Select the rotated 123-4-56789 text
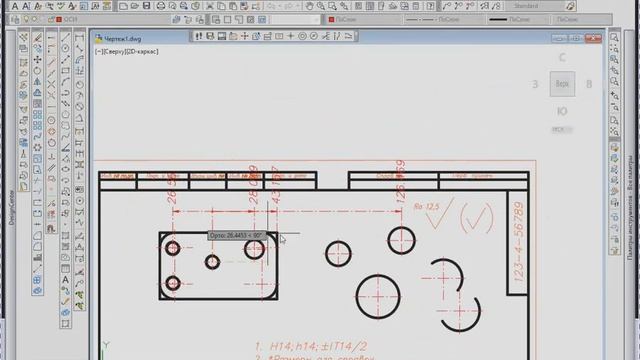 pos(518,242)
